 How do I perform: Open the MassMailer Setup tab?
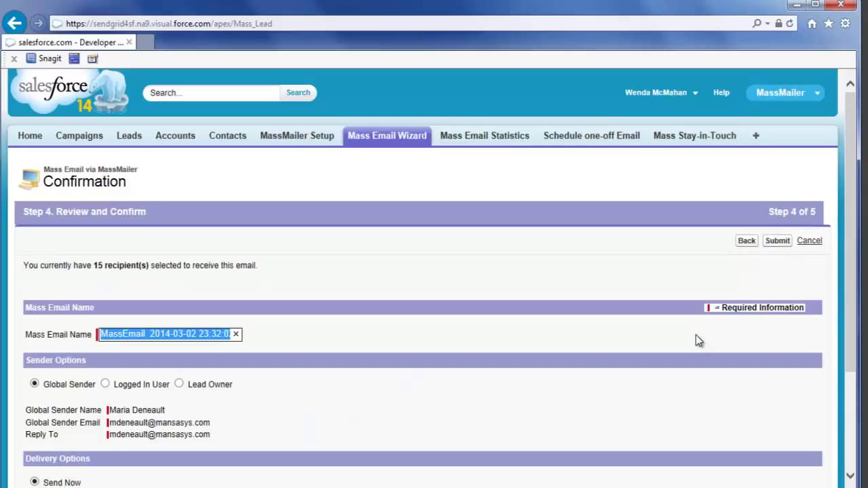click(297, 136)
